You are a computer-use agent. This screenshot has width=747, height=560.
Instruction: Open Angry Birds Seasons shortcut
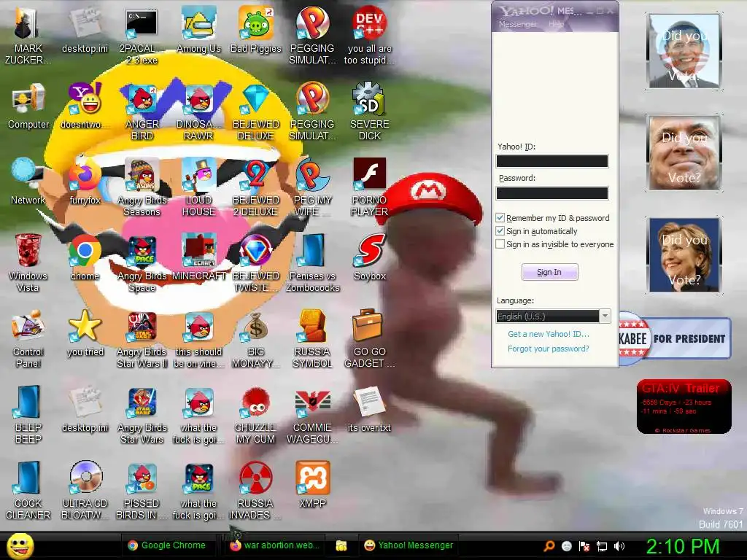(x=142, y=187)
